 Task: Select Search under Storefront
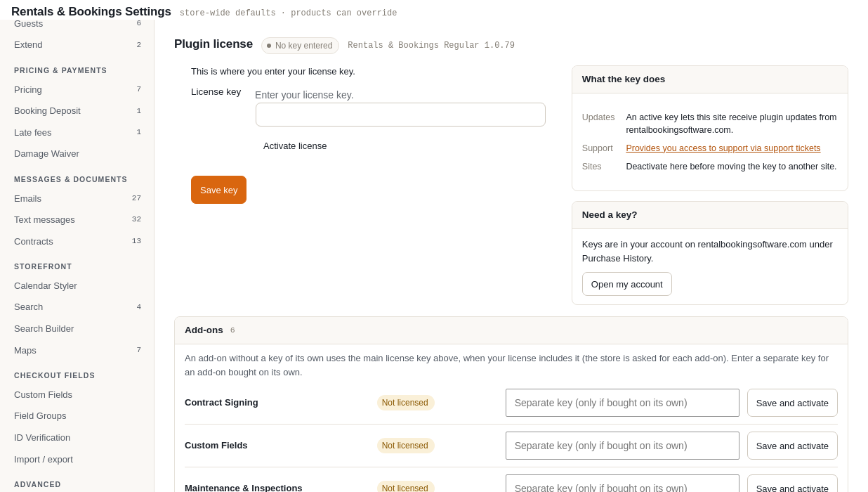point(77,307)
